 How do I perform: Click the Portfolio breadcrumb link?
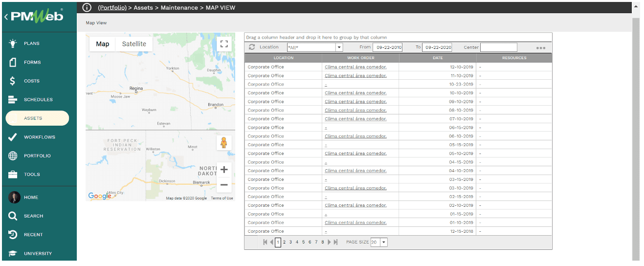click(x=112, y=7)
